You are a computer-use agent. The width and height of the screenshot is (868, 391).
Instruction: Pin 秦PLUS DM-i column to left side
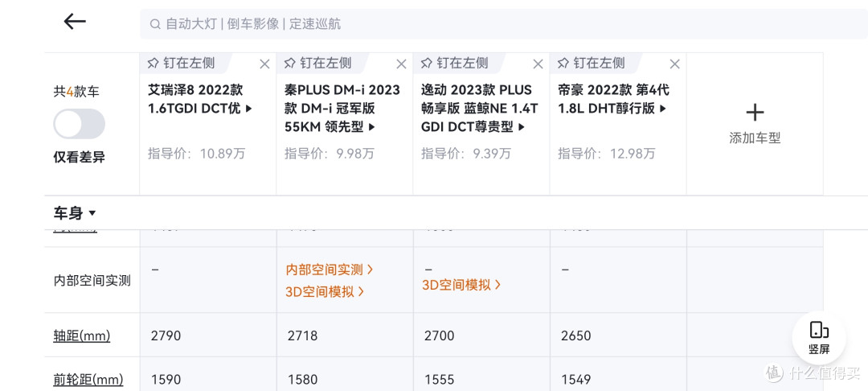point(317,63)
